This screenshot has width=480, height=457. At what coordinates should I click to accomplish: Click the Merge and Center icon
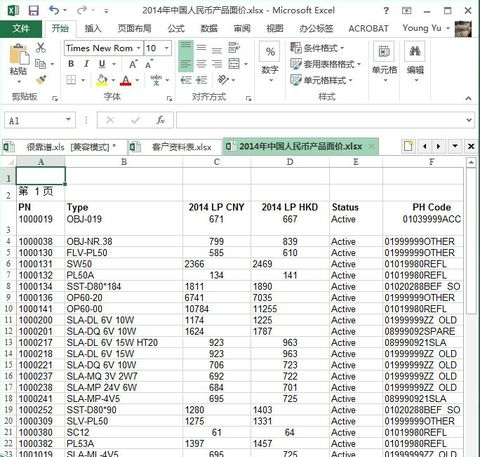(x=234, y=64)
